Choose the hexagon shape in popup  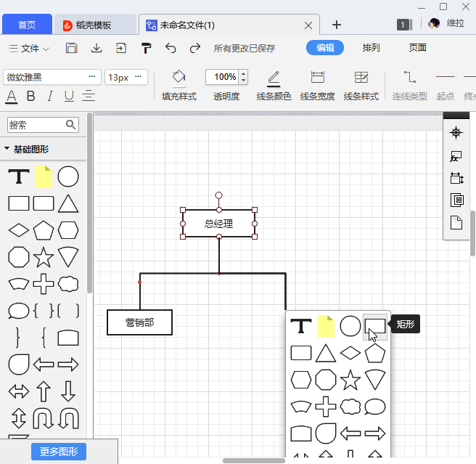301,380
